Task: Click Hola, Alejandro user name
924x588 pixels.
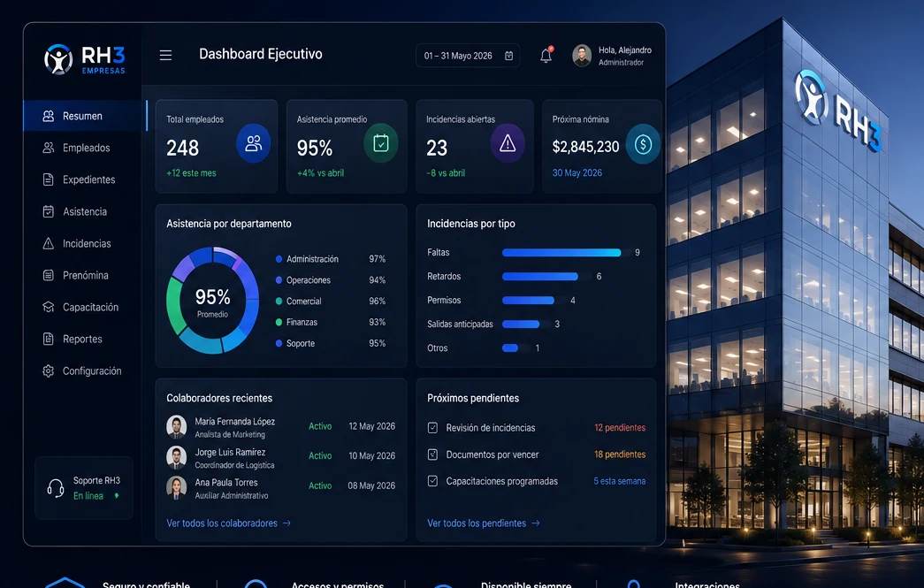Action: coord(625,50)
